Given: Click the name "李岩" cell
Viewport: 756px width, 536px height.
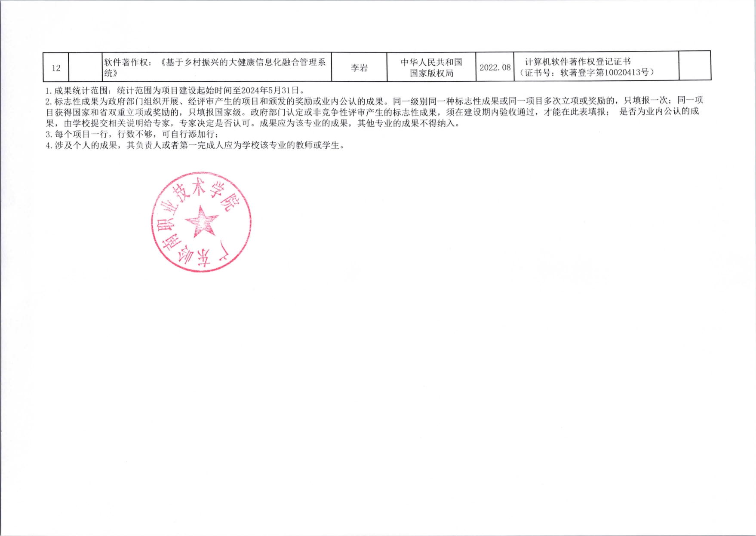Looking at the screenshot, I should [359, 67].
